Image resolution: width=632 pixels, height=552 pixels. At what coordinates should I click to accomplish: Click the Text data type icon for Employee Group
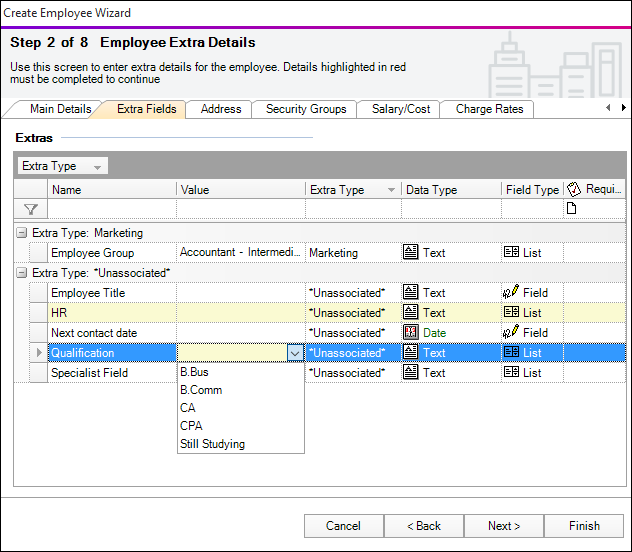(x=411, y=253)
